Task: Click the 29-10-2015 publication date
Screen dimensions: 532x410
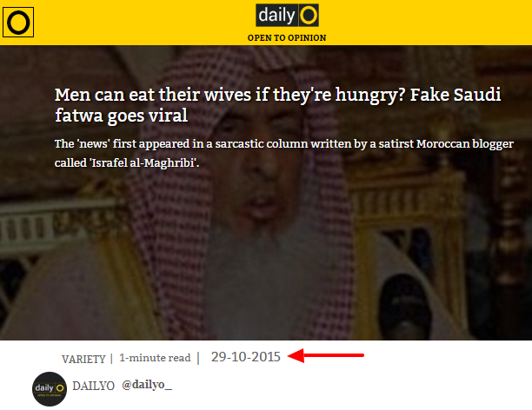Action: coord(246,357)
